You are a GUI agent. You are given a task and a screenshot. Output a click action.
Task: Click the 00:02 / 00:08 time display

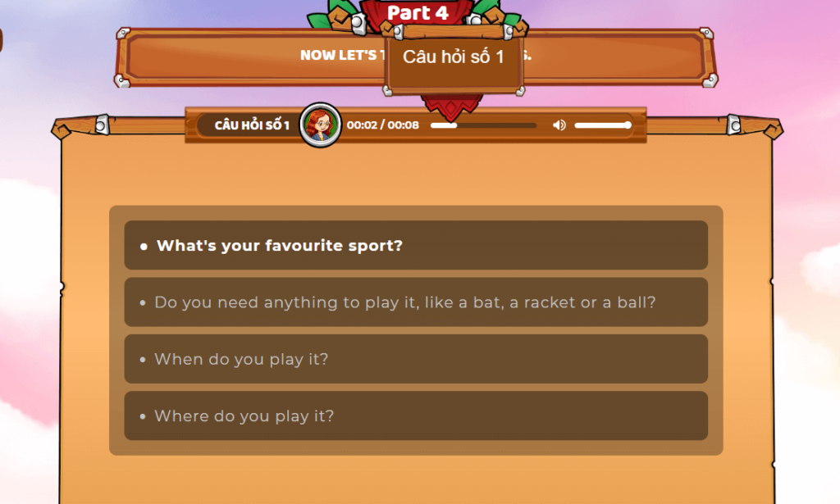click(x=382, y=125)
